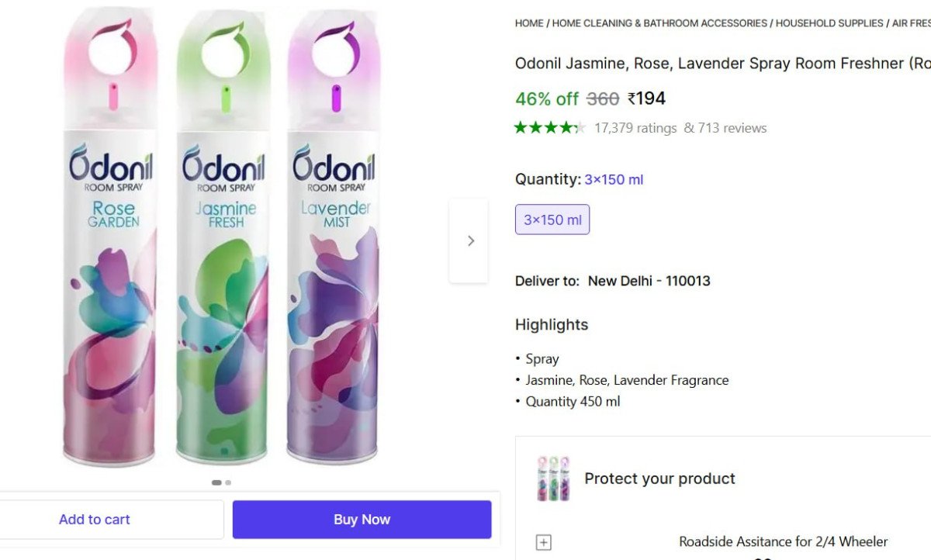931x560 pixels.
Task: Click the Add to cart button
Action: tap(95, 520)
